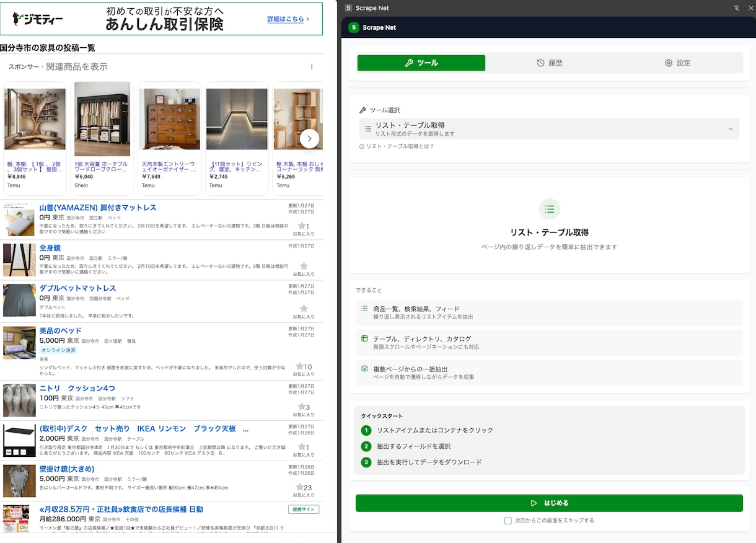This screenshot has height=543, width=756.
Task: Select 商品一覧、検索結果、フィード feature row
Action: [x=549, y=312]
